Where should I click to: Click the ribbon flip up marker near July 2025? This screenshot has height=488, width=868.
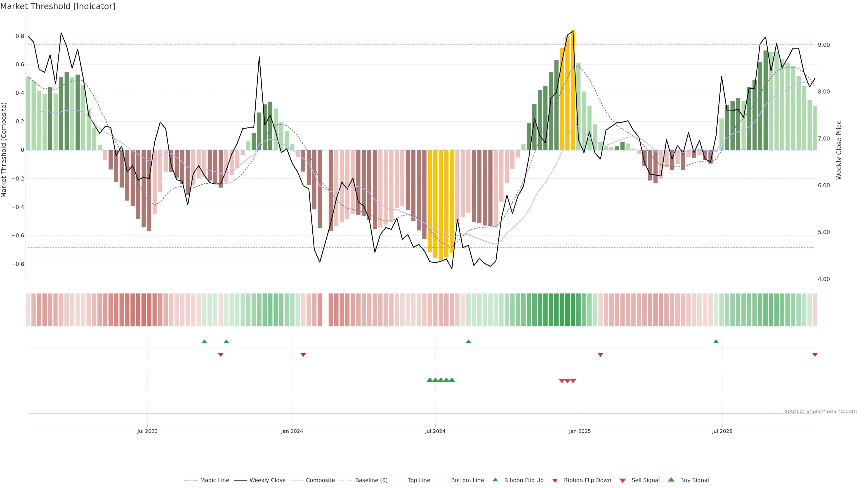coord(716,342)
